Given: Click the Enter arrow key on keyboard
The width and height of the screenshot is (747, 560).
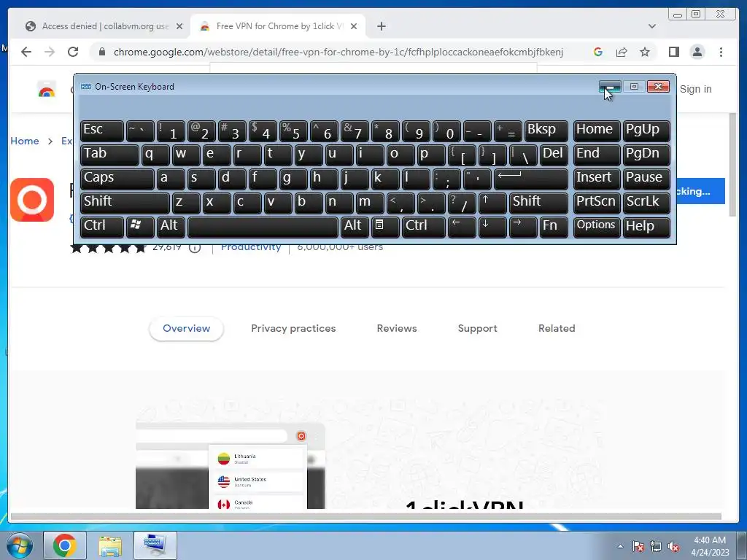Looking at the screenshot, I should (x=531, y=179).
